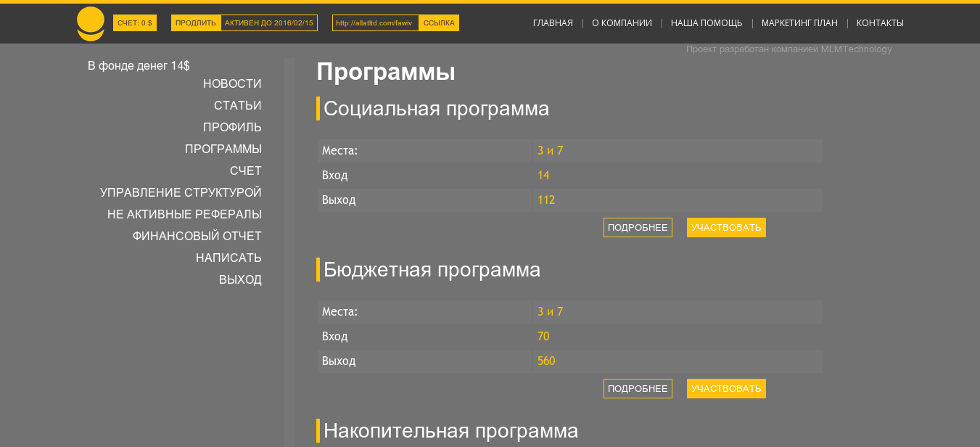Open the НАША ПОМОЩЬ menu item
980x447 pixels.
pyautogui.click(x=707, y=23)
